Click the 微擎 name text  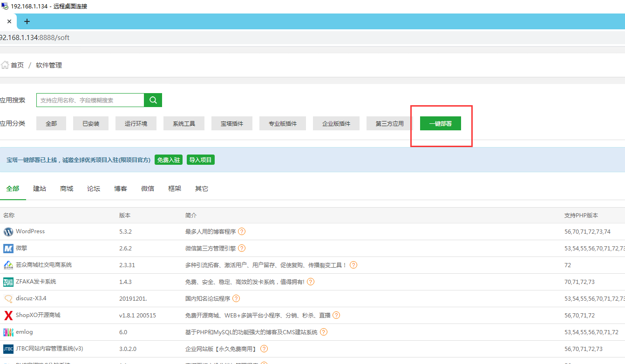[x=21, y=248]
